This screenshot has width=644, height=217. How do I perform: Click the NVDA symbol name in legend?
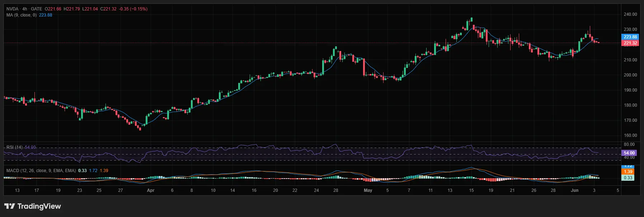click(x=12, y=9)
